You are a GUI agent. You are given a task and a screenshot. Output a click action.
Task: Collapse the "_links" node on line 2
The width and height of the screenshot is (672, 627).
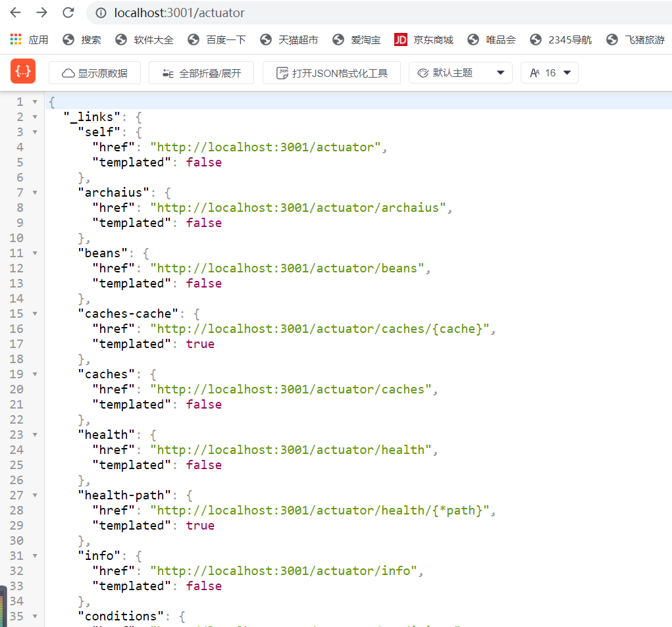[35, 117]
